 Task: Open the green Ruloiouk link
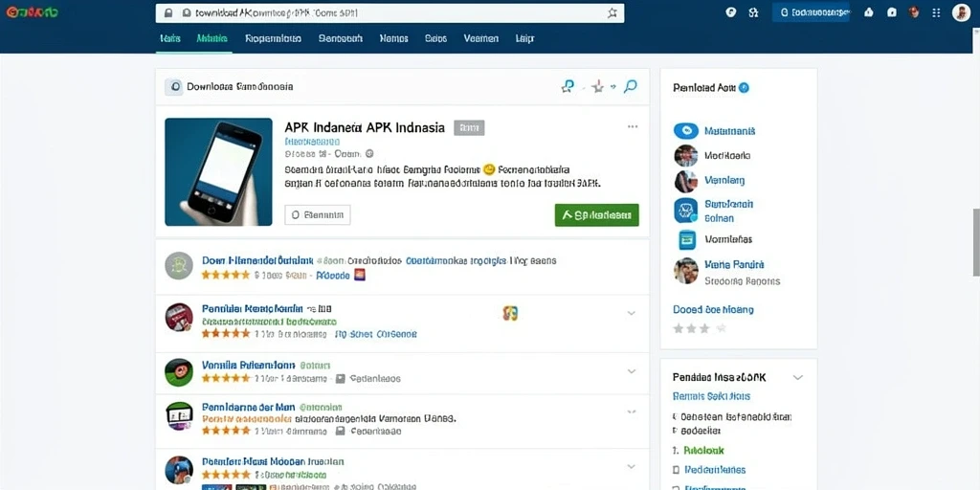703,450
